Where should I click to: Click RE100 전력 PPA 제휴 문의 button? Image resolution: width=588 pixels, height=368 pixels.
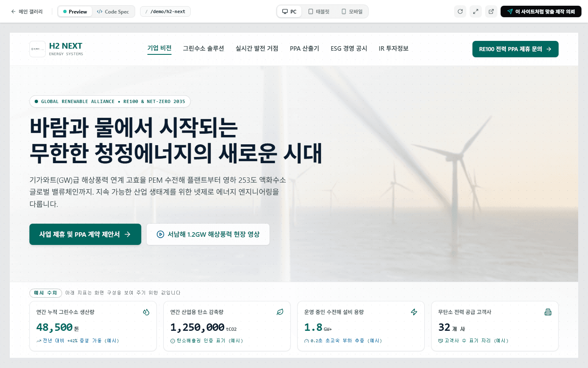[515, 49]
